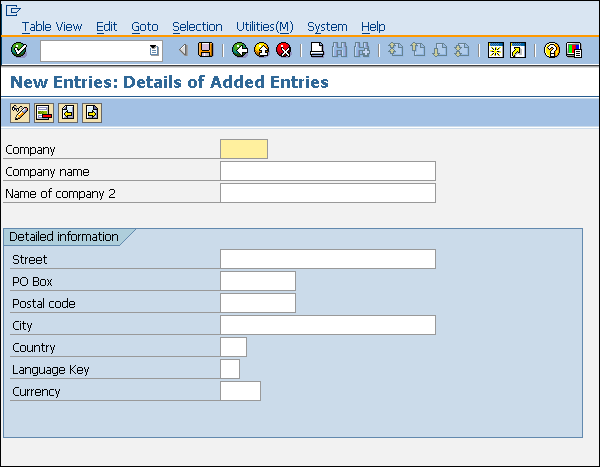600x467 pixels.
Task: Go to the Previous Entry icon
Action: click(68, 113)
